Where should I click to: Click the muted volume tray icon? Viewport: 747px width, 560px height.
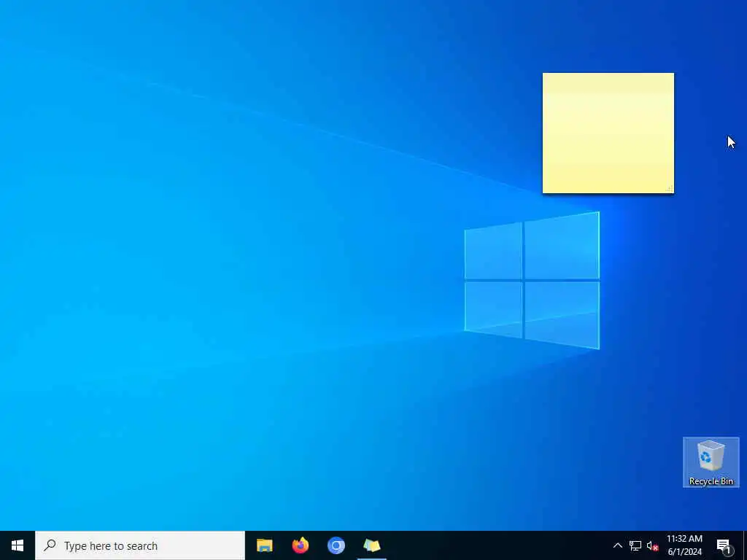[652, 546]
